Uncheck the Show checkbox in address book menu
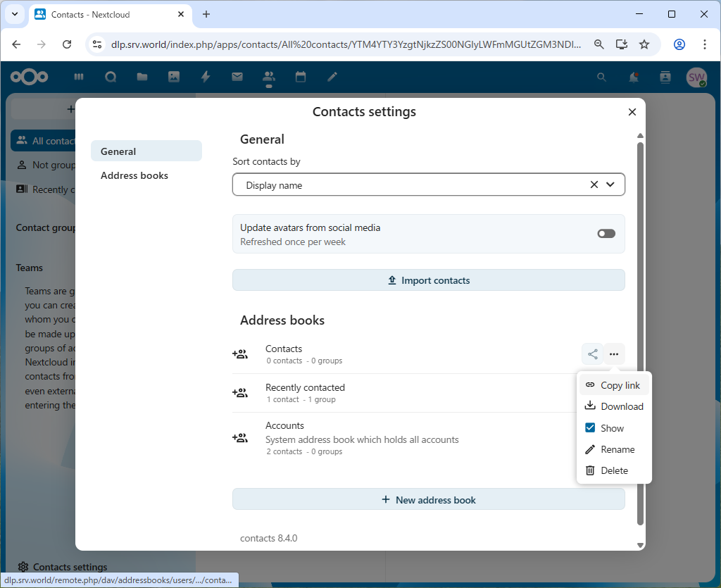 590,428
